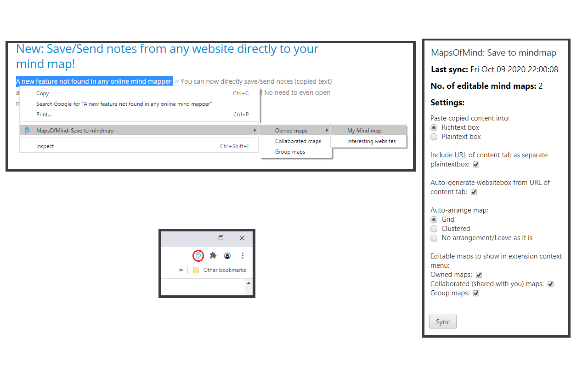This screenshot has height=368, width=588.
Task: Select Clustered auto-arrange mode
Action: point(434,229)
